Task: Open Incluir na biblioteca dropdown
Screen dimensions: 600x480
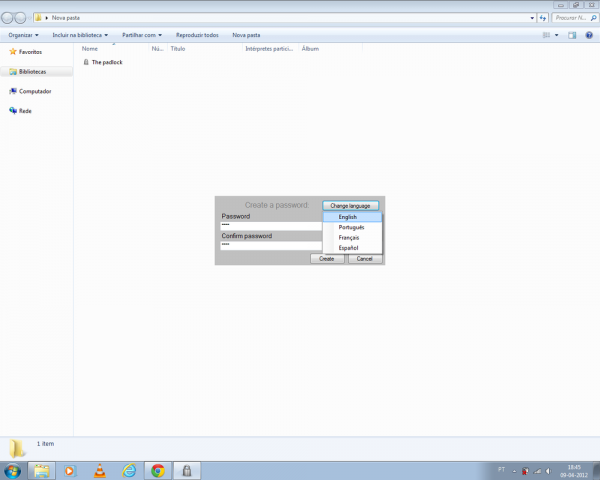Action: coord(80,35)
